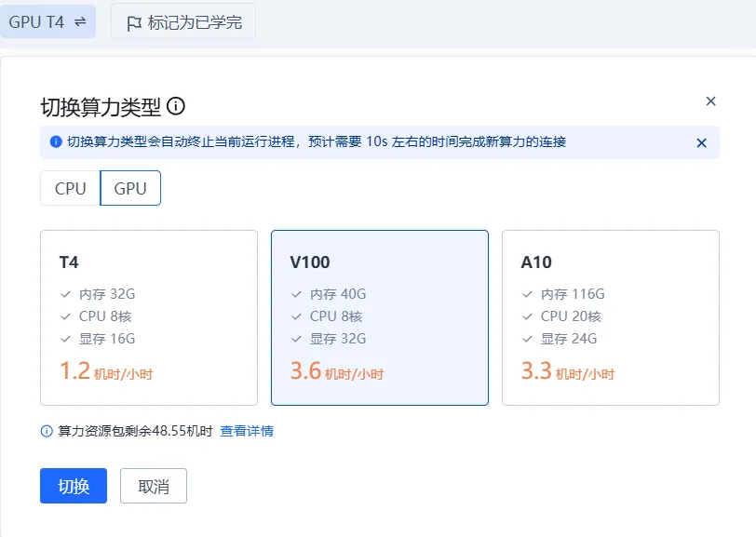
Task: Select the A10 compute card
Action: (611, 317)
